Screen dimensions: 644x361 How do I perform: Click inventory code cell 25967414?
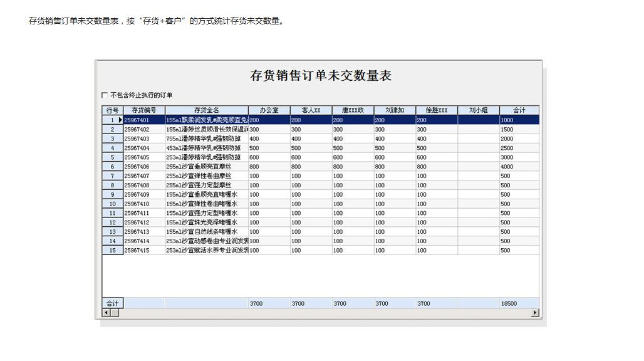[x=144, y=241]
